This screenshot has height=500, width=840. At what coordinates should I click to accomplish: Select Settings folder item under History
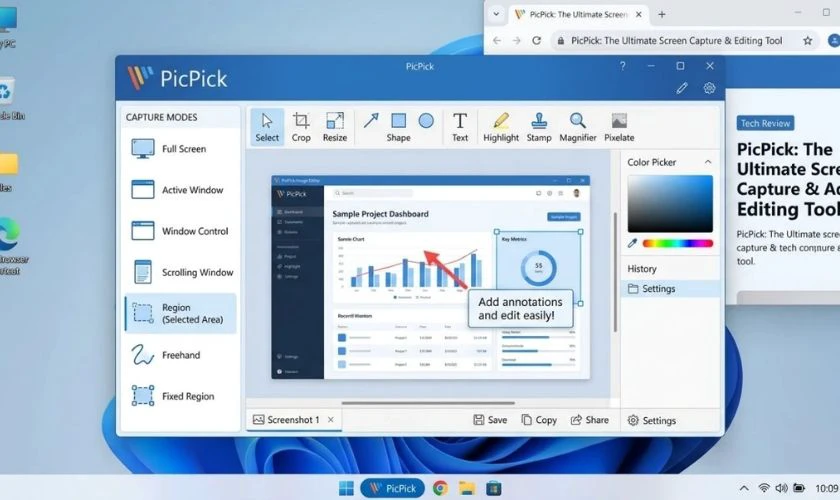(670, 289)
